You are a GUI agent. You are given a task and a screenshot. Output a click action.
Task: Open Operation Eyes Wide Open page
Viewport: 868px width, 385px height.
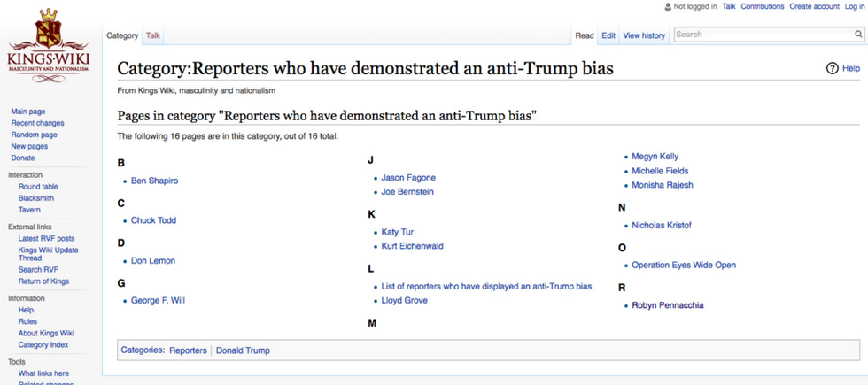(684, 266)
